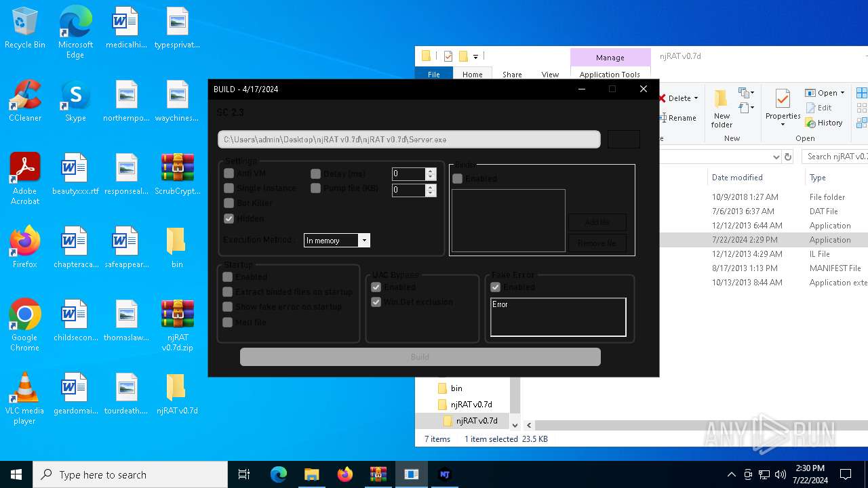Viewport: 868px width, 488px height.
Task: Select Adobe Acrobat desktop icon
Action: coord(25,179)
